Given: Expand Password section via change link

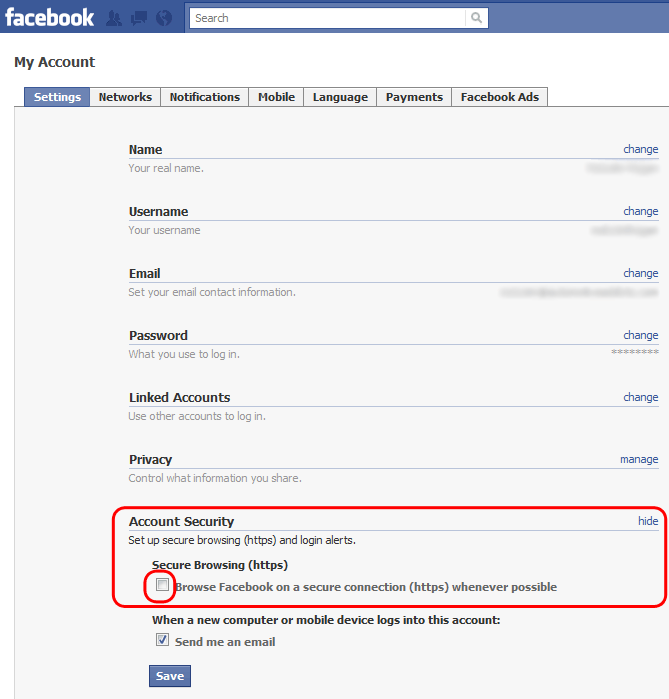Looking at the screenshot, I should coord(640,335).
